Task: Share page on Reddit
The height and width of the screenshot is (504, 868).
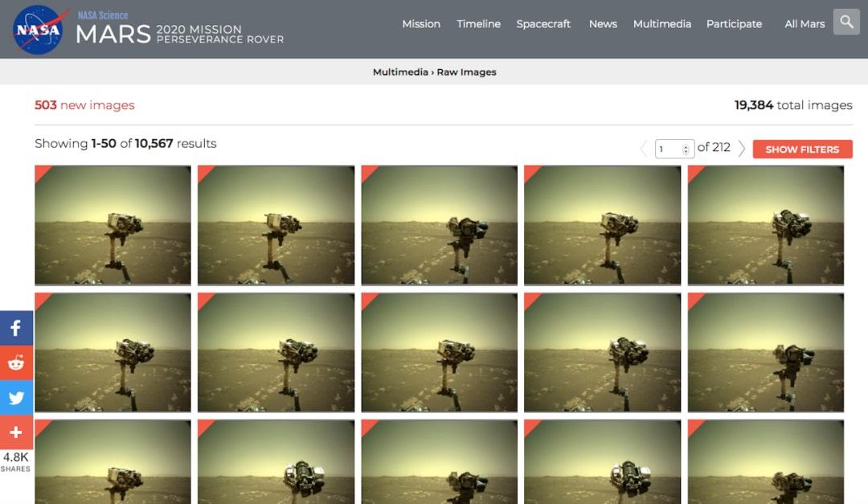Action: pos(16,363)
